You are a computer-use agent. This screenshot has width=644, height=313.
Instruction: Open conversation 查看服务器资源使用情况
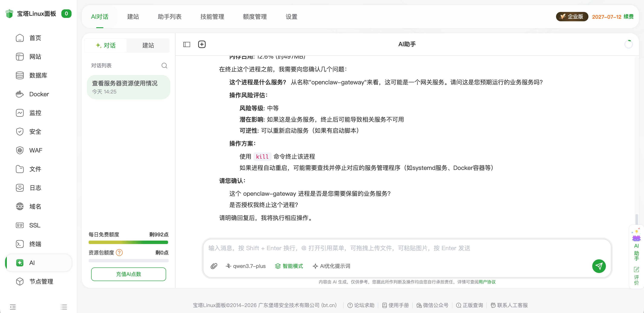pyautogui.click(x=128, y=87)
